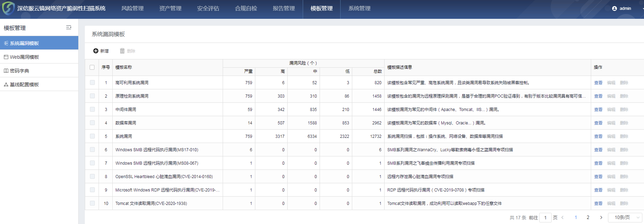Open the 合规自检 top menu

click(x=246, y=8)
